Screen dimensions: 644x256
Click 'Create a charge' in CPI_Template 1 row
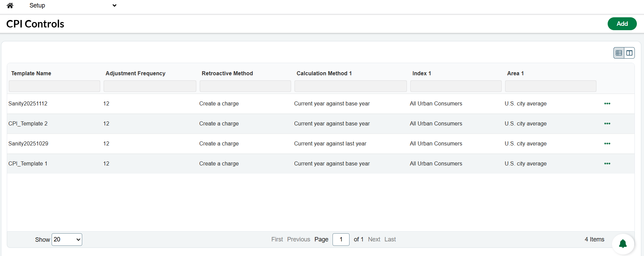[219, 163]
